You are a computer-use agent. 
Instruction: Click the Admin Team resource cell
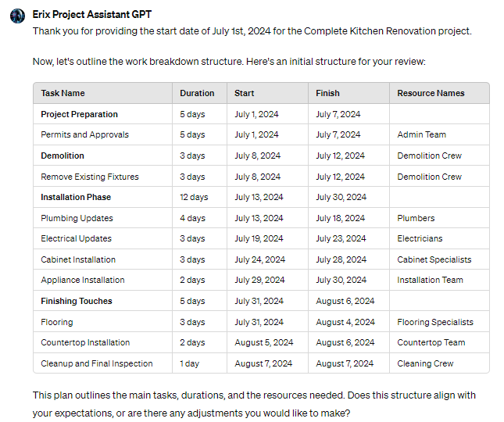[x=421, y=134]
